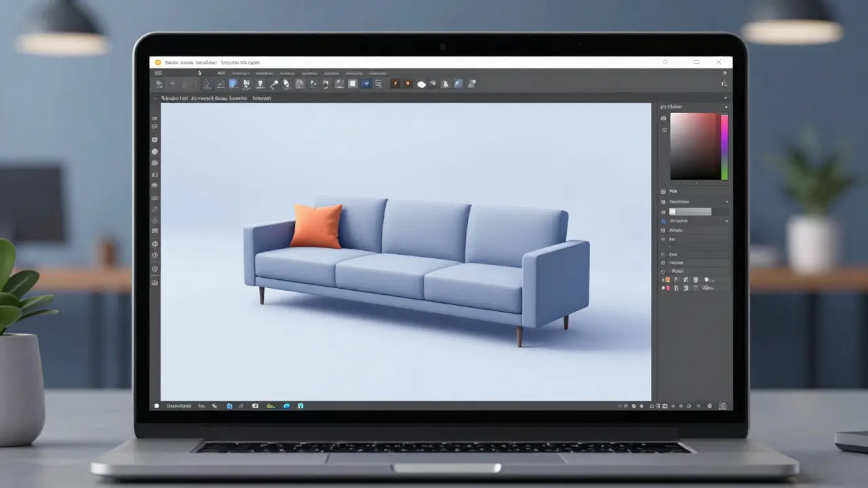Viewport: 868px width, 488px height.
Task: Toggle the eye icon beside the gray slider
Action: click(x=664, y=211)
